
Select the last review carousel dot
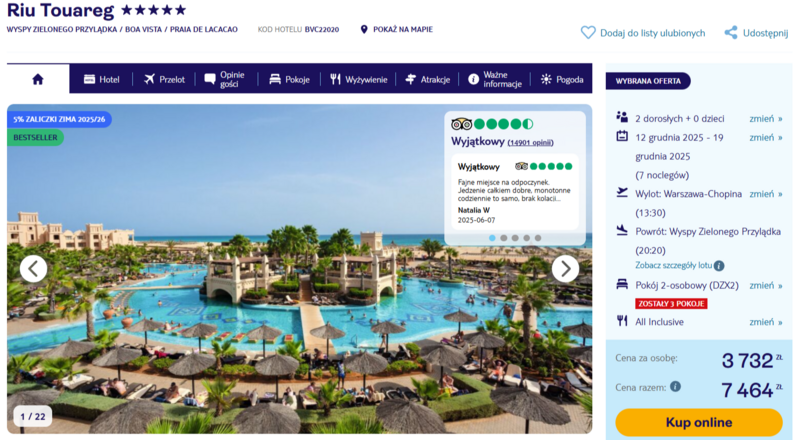(538, 238)
